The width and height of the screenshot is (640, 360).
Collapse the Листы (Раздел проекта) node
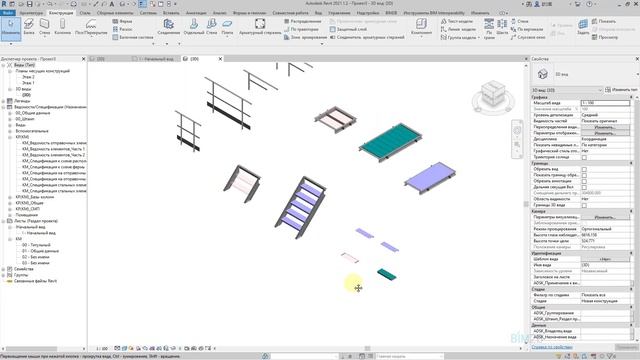pos(3,221)
